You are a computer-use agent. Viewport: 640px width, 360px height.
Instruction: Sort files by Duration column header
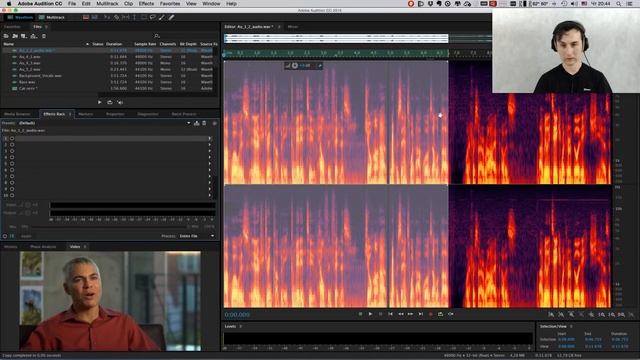[x=114, y=44]
